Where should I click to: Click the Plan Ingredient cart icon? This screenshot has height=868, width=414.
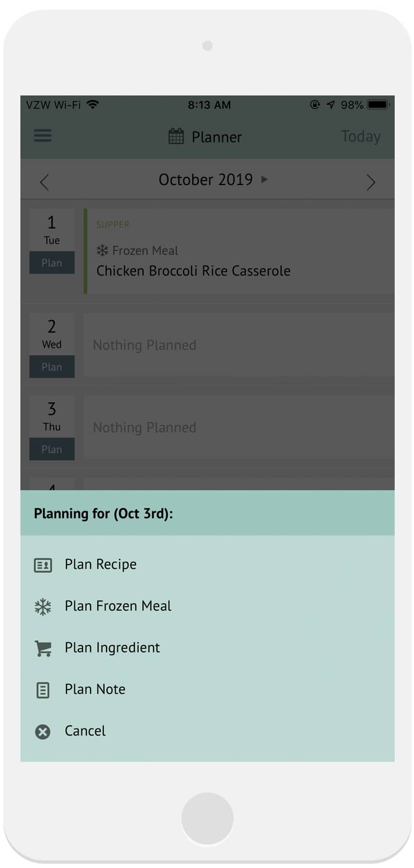pyautogui.click(x=43, y=648)
